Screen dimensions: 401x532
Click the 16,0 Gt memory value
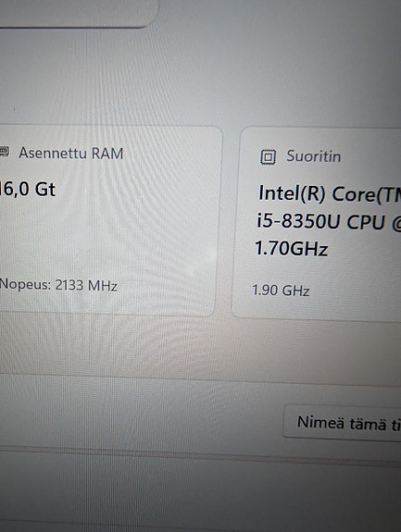click(x=27, y=189)
